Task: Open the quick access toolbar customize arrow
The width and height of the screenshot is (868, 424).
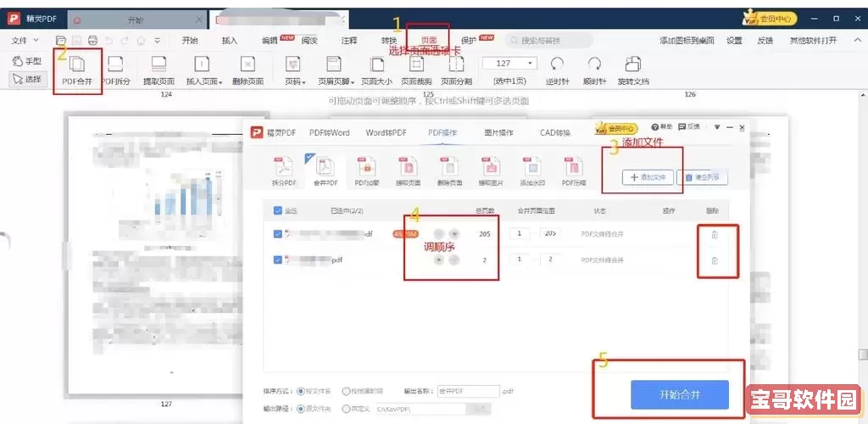Action: [x=157, y=41]
